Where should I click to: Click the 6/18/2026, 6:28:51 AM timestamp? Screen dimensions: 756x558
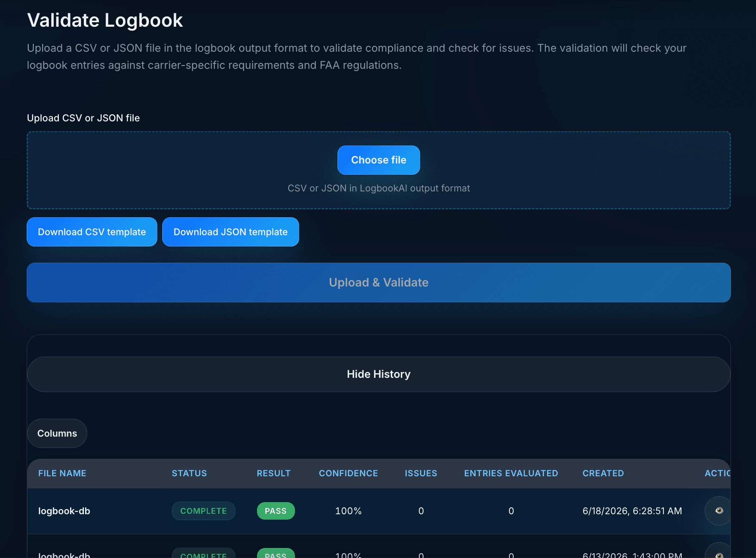(632, 511)
